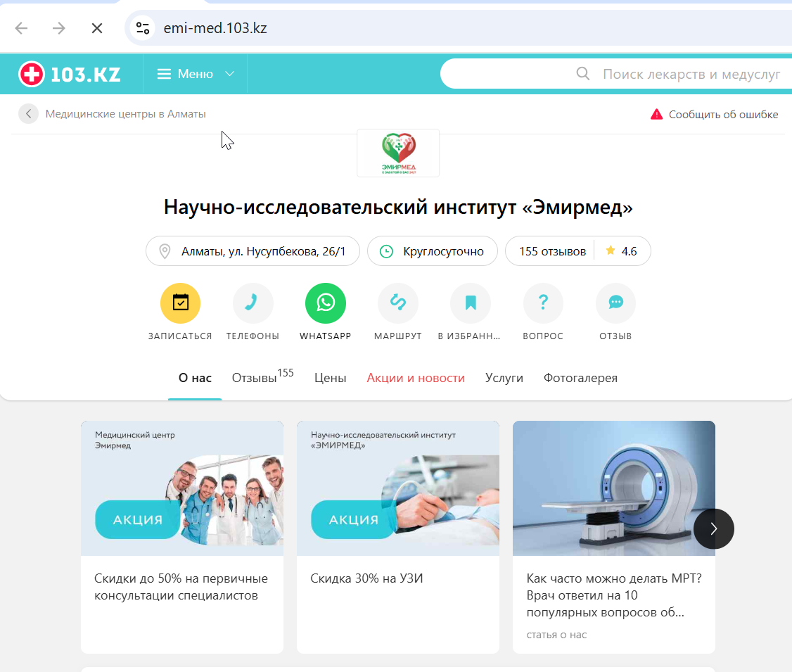Open the Акции и новости tab
The image size is (792, 672).
tap(416, 378)
